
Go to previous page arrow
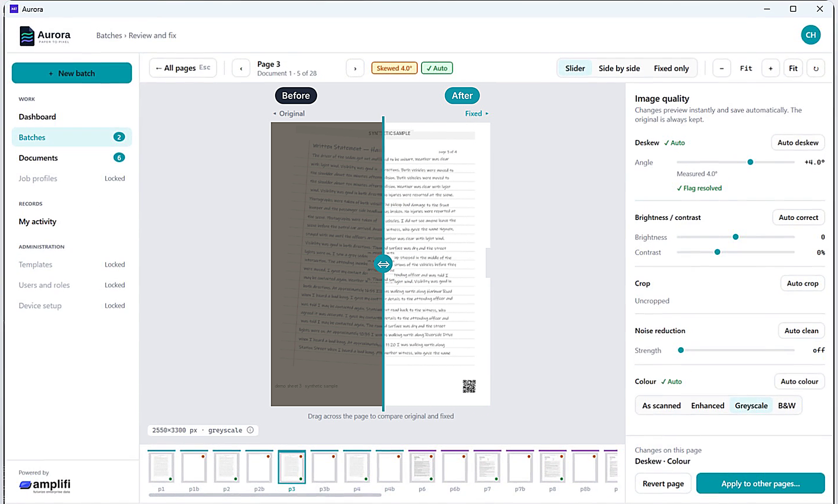click(241, 69)
